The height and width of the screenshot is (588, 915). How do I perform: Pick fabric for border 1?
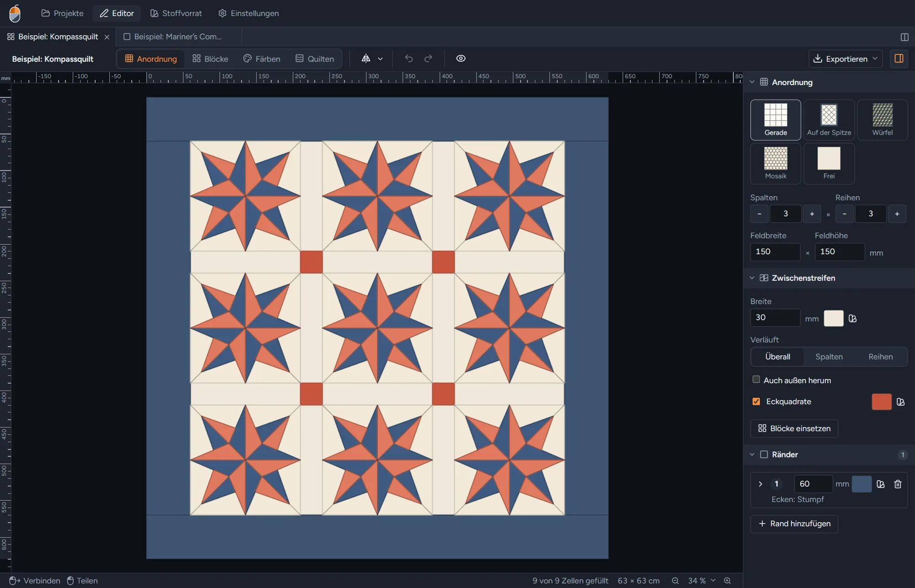881,484
